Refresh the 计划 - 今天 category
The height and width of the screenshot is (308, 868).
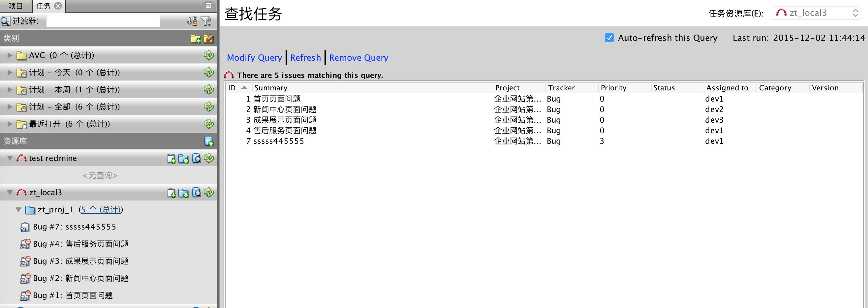pos(209,73)
